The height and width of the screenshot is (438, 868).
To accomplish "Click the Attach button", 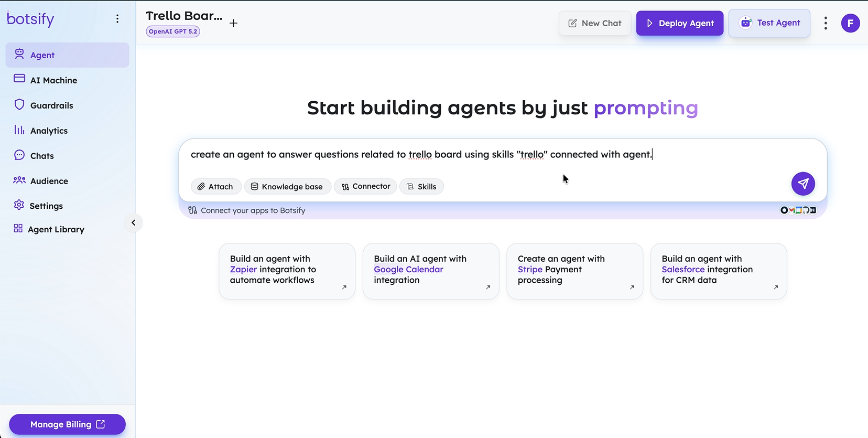I will point(216,187).
